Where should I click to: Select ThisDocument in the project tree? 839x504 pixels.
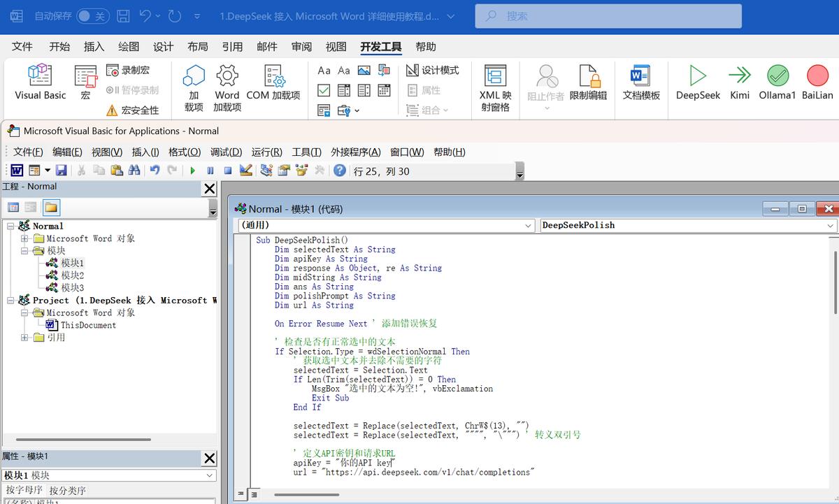(x=88, y=325)
